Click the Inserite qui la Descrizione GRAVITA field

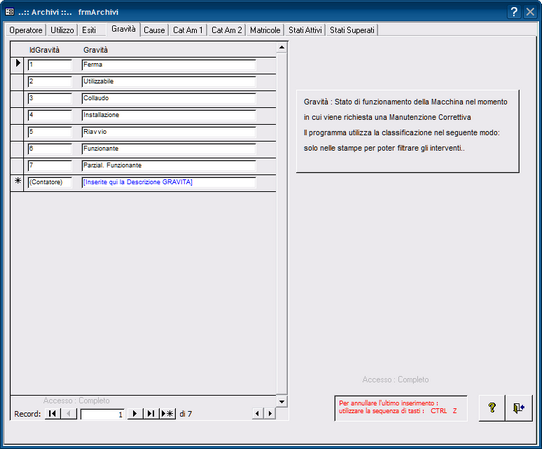(x=169, y=182)
